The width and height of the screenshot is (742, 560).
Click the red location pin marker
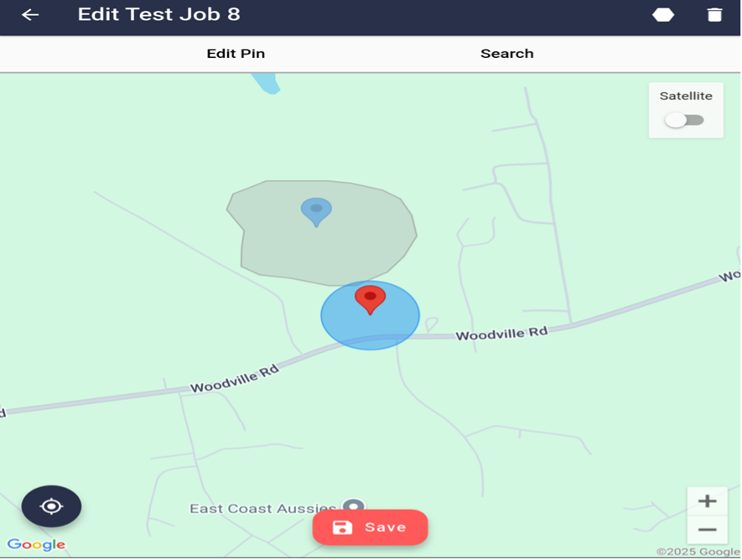[370, 298]
